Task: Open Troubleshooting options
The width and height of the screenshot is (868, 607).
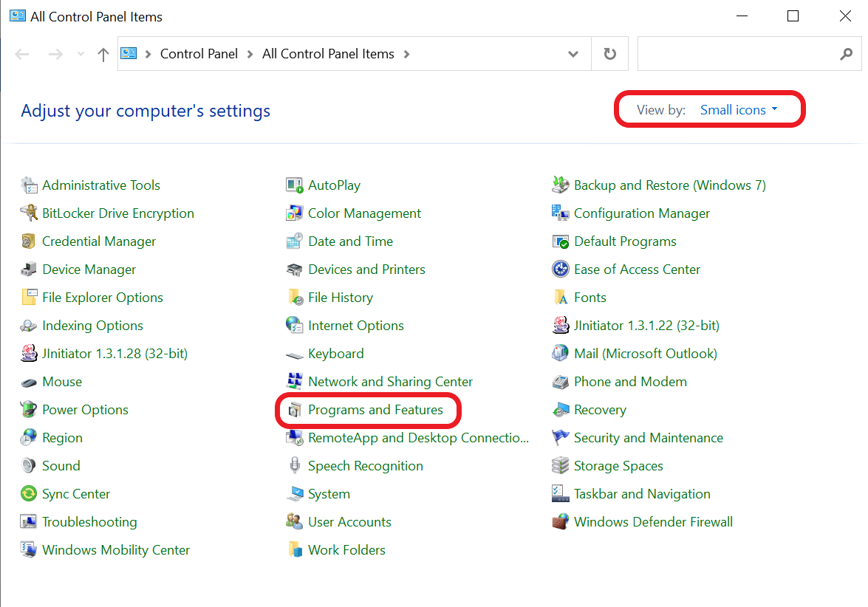Action: click(87, 521)
